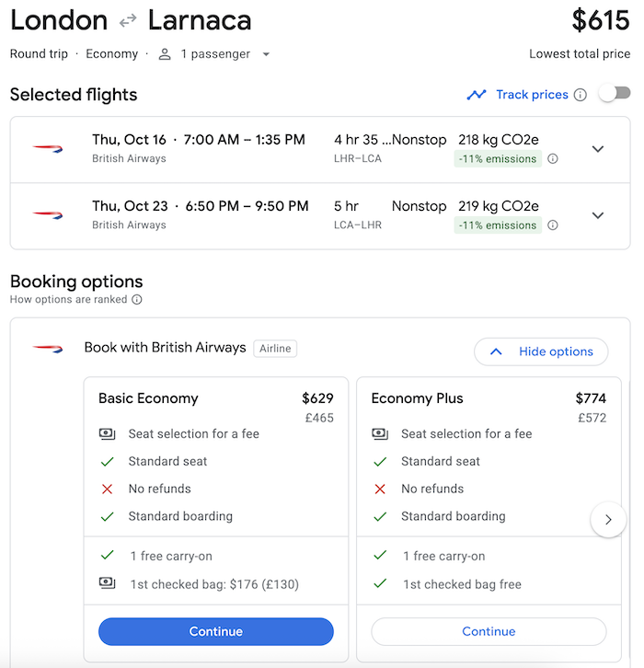Continue with Basic Economy fare
644x668 pixels.
click(216, 631)
